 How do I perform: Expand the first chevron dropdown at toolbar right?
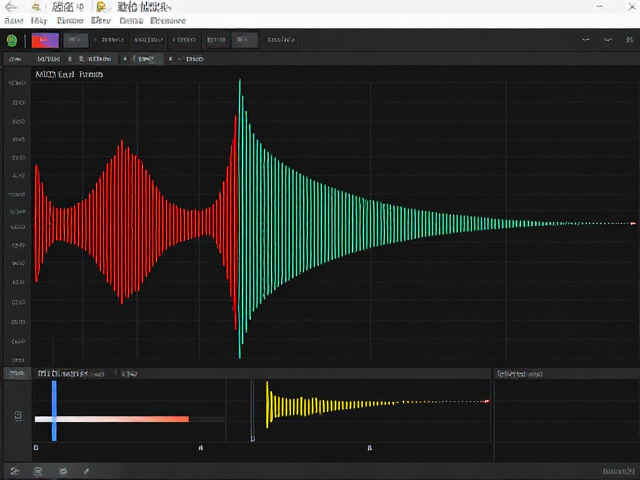click(586, 40)
